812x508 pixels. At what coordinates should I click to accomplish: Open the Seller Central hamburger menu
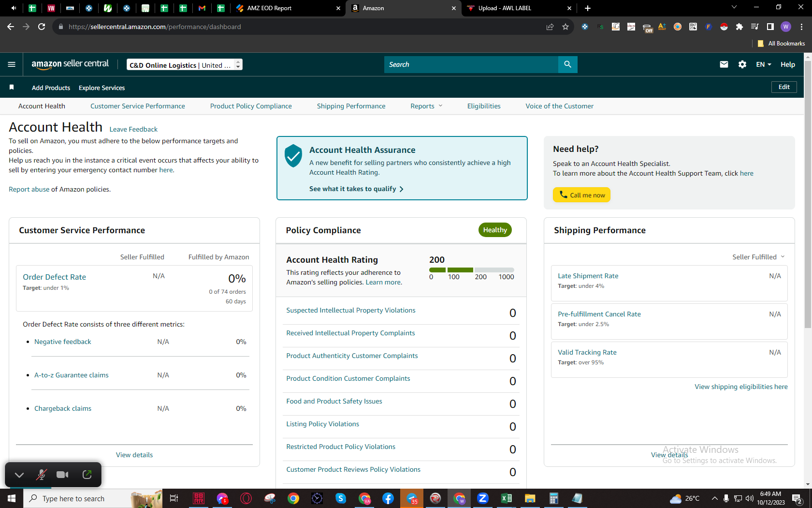tap(12, 64)
